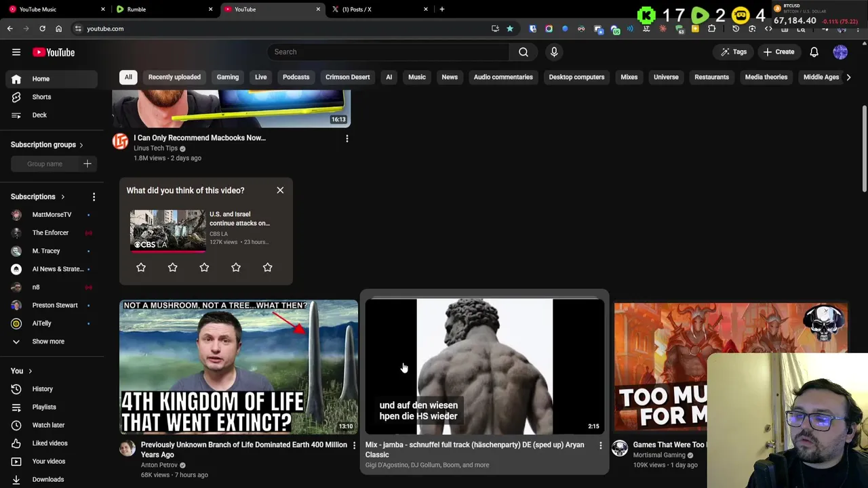Open the browser extensions puzzle icon
The width and height of the screenshot is (868, 488).
[711, 28]
